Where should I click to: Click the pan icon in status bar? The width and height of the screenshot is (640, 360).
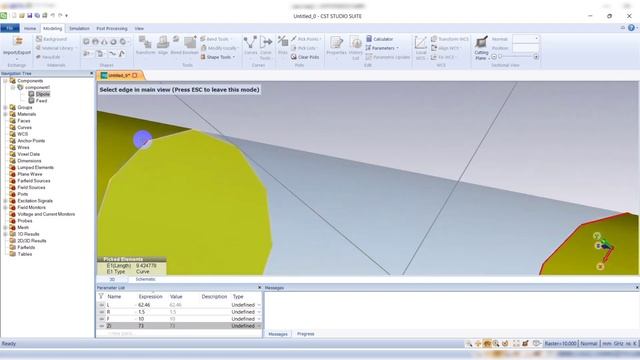[478, 344]
